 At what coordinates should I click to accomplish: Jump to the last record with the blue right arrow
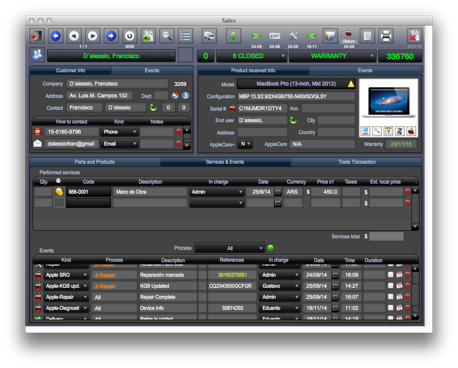111,36
